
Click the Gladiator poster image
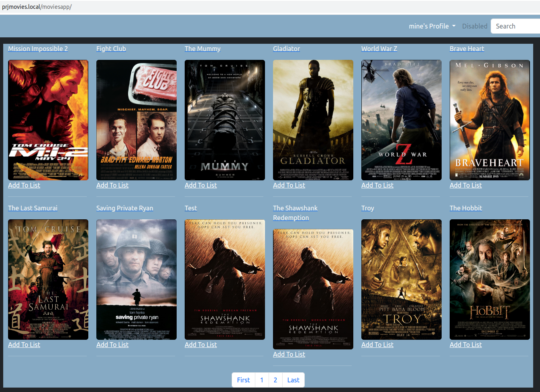point(313,120)
